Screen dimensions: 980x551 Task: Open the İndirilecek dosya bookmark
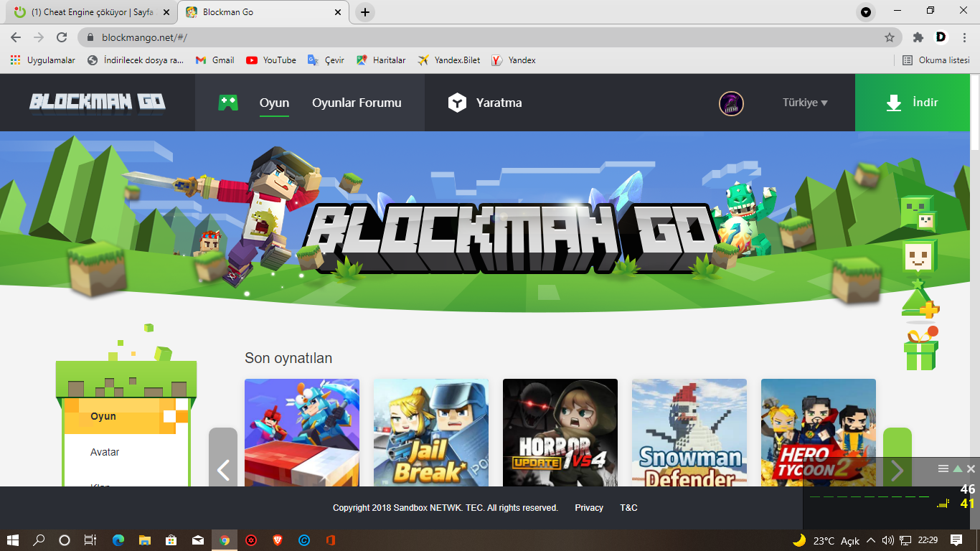136,60
